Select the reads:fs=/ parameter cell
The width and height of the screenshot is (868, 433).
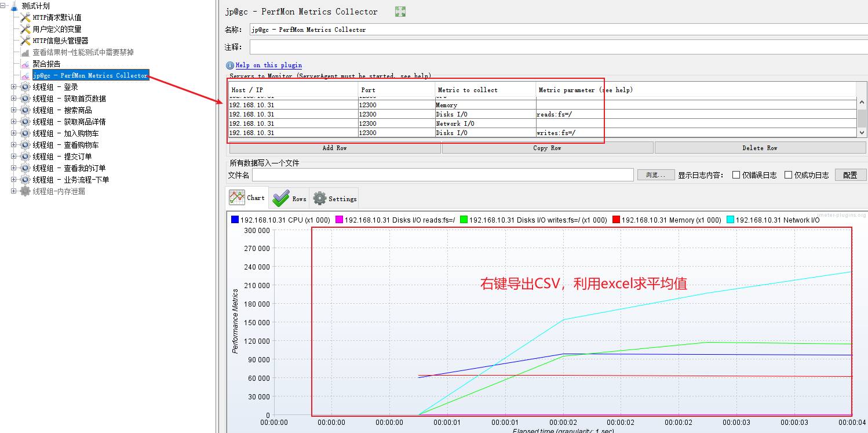[x=696, y=115]
